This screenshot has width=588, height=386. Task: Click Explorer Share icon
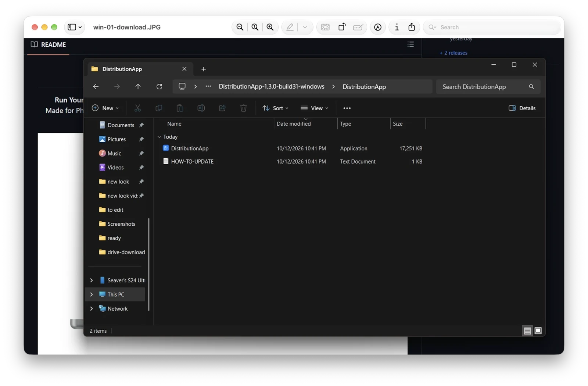pyautogui.click(x=222, y=108)
